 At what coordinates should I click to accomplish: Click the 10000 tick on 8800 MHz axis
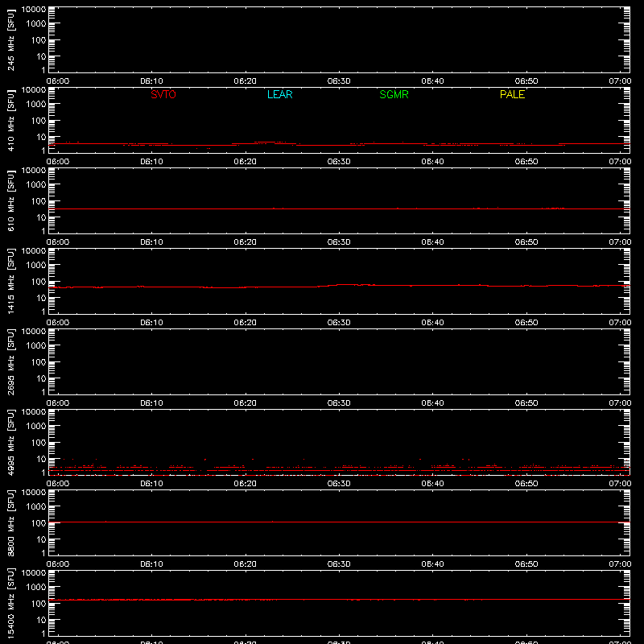pyautogui.click(x=34, y=493)
